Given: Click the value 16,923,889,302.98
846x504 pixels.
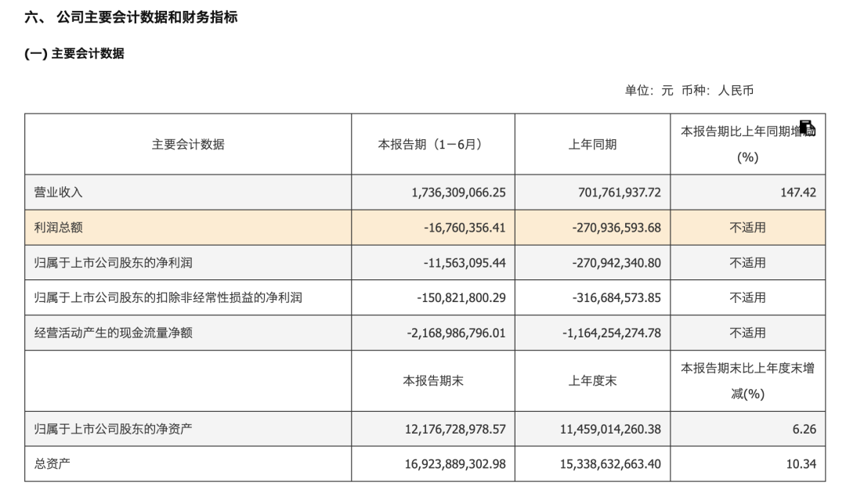Looking at the screenshot, I should click(x=455, y=463).
